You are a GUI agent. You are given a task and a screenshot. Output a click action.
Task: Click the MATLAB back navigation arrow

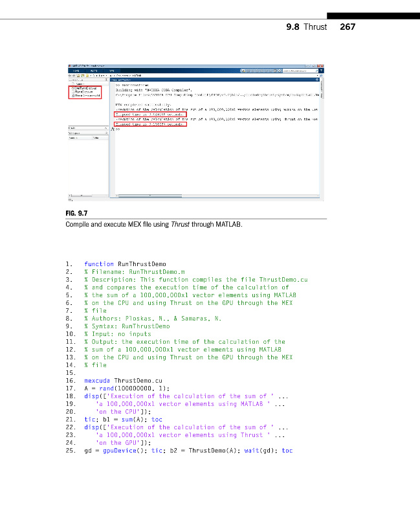pos(70,76)
